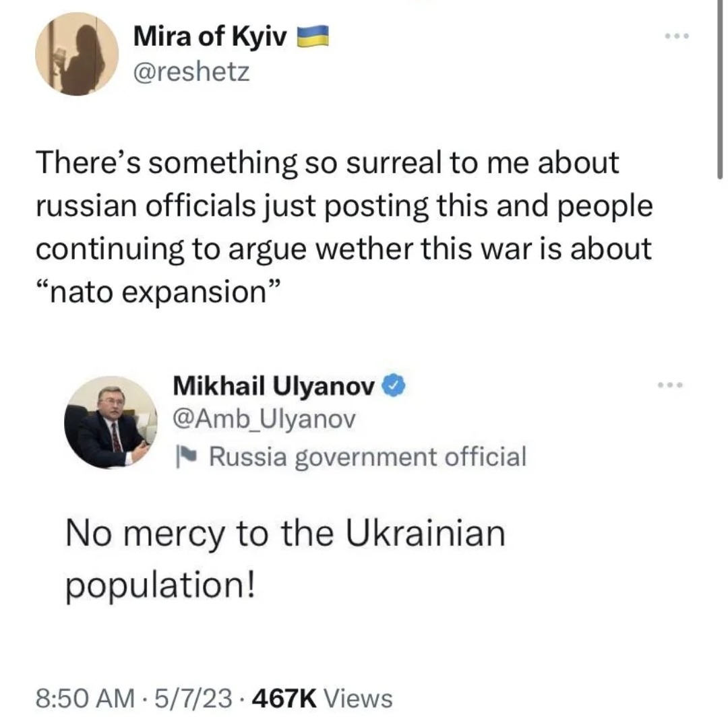Image resolution: width=728 pixels, height=723 pixels.
Task: Click Mikhail Ulyanov's profile photo
Action: point(110,422)
